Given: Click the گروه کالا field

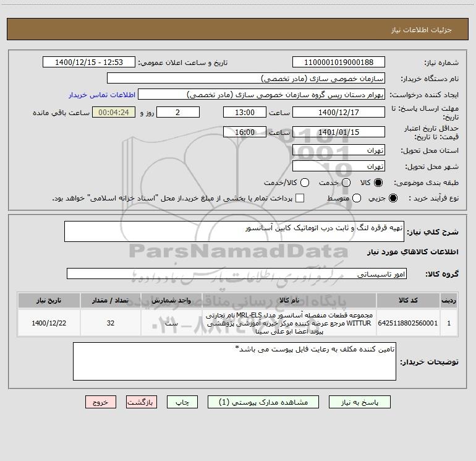Looking at the screenshot, I should tap(237, 274).
